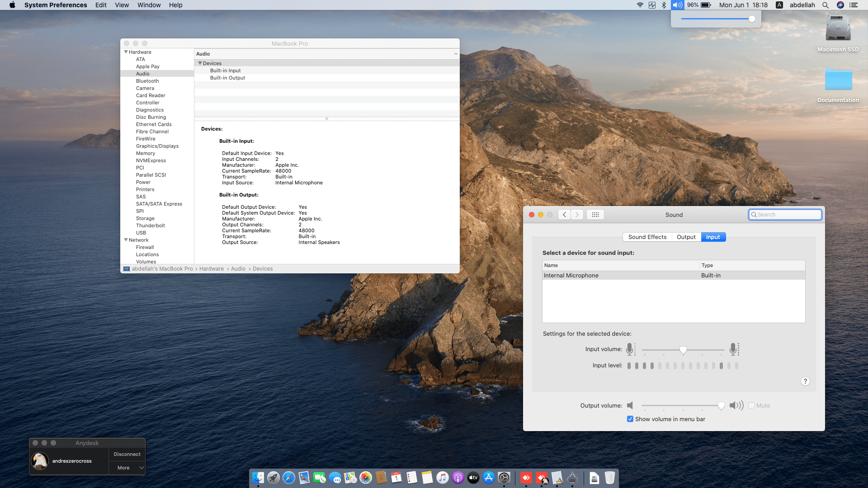Open System Preferences gear in Dock
The height and width of the screenshot is (488, 868).
[504, 478]
